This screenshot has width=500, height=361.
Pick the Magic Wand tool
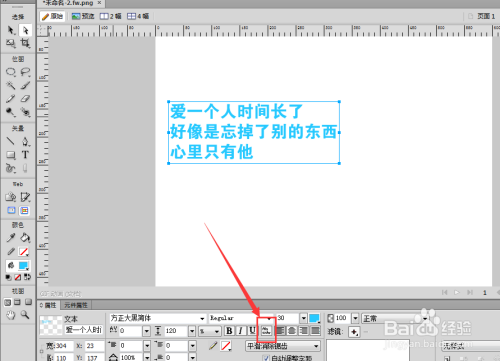pos(11,85)
